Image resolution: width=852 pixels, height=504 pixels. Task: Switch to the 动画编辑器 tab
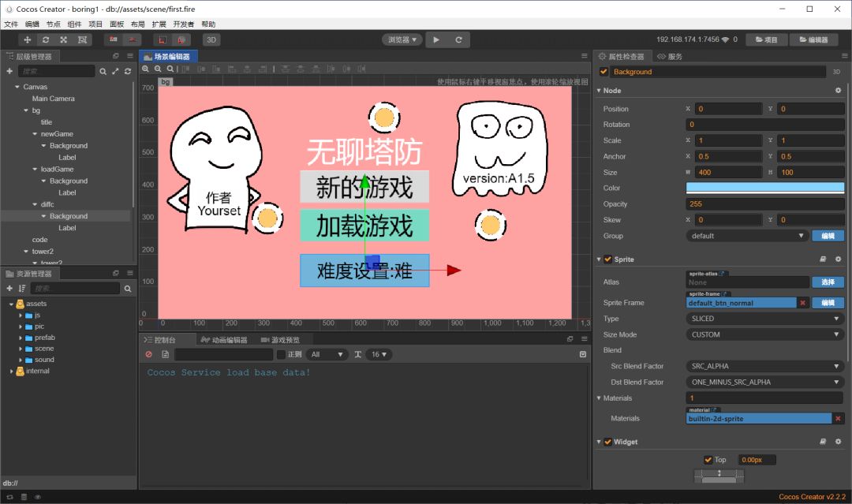click(225, 340)
